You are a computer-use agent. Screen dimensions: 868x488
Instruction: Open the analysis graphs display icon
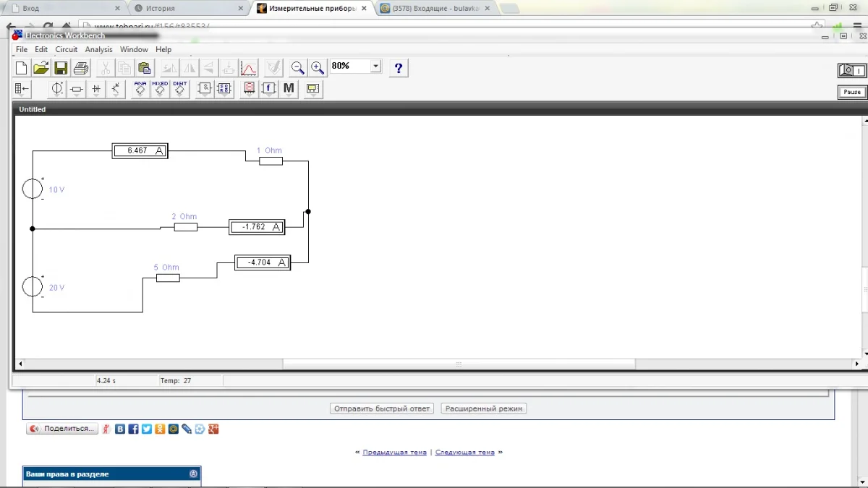pyautogui.click(x=249, y=68)
